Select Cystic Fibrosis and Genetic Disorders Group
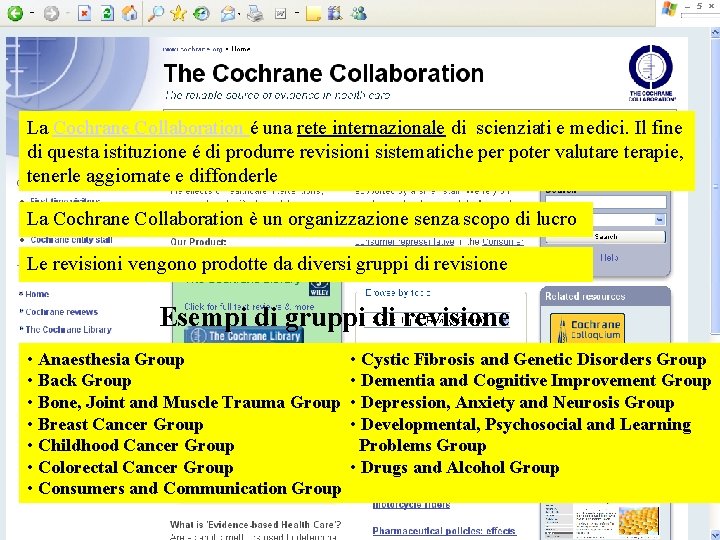This screenshot has height=540, width=720. (534, 360)
